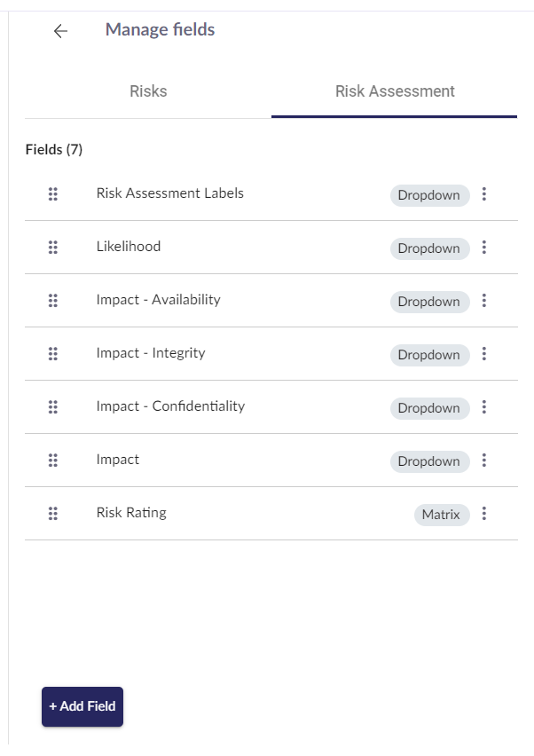Open the three-dot menu for Impact - Availability
This screenshot has width=534, height=756.
click(483, 301)
